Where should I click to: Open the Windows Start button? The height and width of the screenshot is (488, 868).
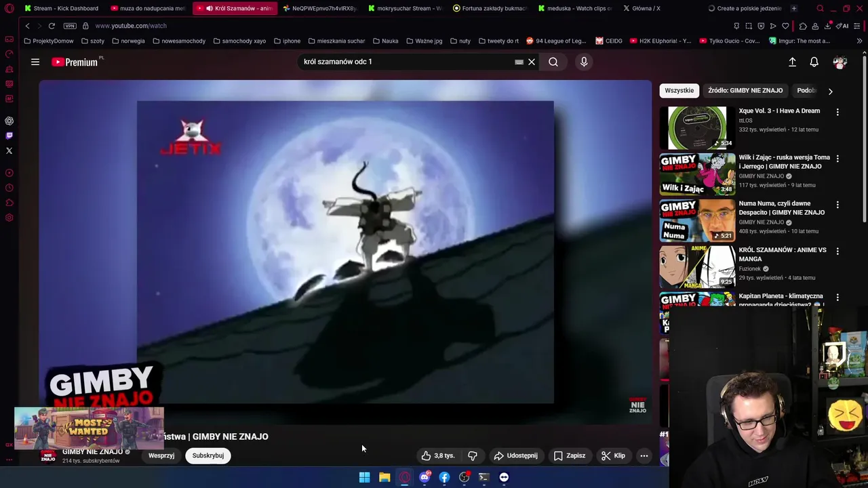[x=364, y=477]
